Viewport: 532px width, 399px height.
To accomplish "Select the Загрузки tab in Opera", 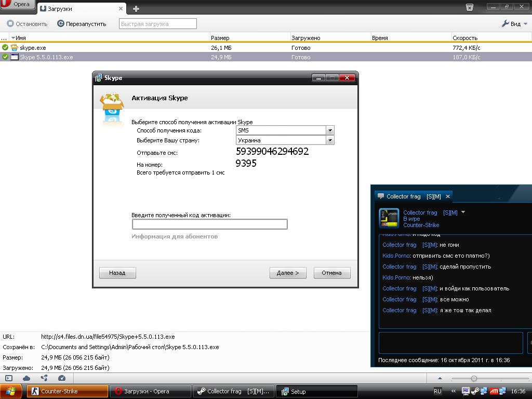I will [82, 8].
